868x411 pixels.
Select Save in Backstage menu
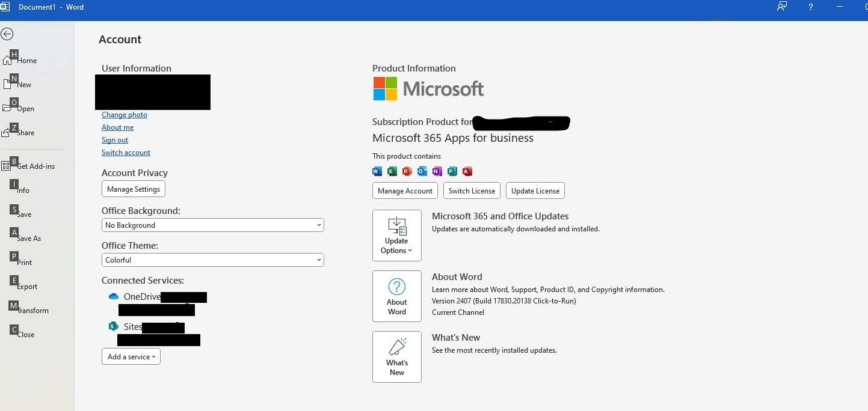pyautogui.click(x=24, y=215)
